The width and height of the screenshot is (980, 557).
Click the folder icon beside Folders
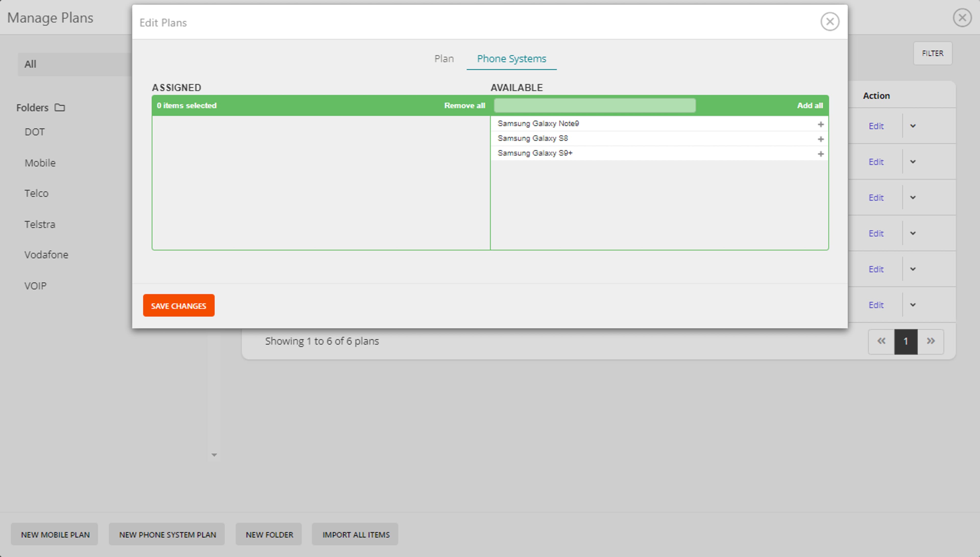pyautogui.click(x=60, y=108)
